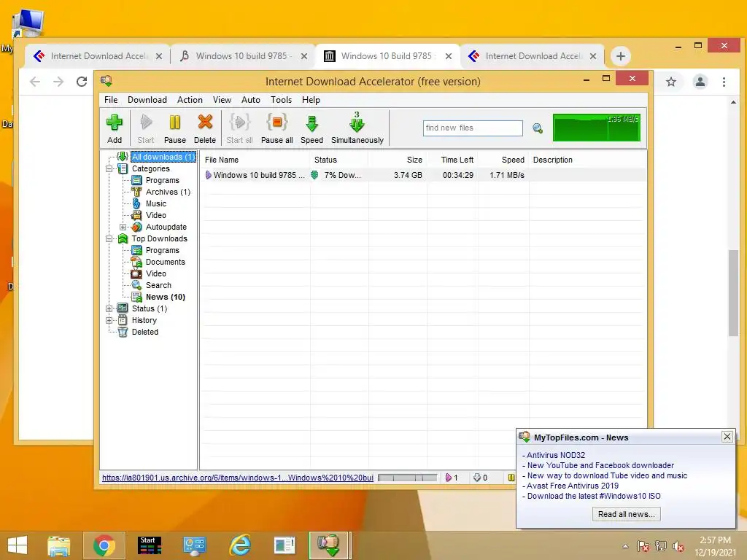Select All downloads (1) in tree

coord(163,157)
